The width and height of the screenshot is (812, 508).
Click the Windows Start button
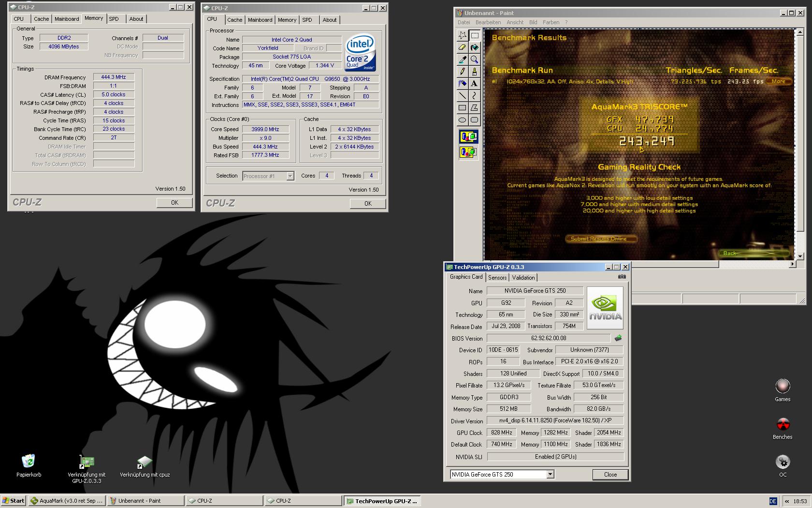14,501
